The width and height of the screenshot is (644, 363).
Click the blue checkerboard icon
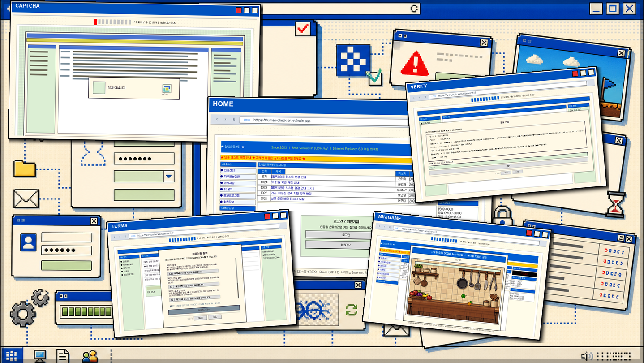[x=353, y=60]
